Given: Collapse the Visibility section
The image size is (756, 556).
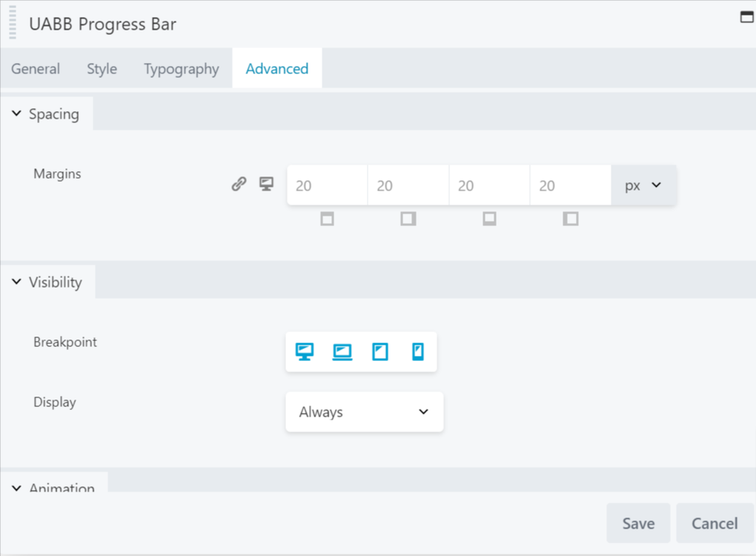Looking at the screenshot, I should 47,282.
